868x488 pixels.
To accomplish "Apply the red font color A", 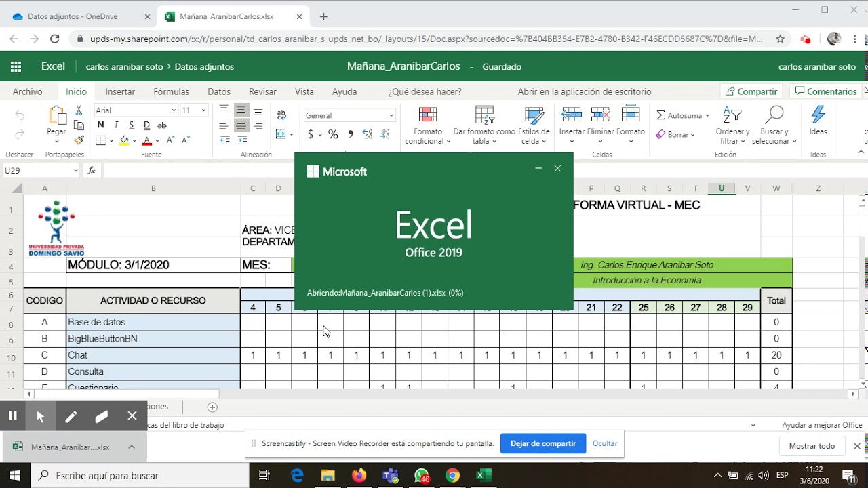I will (146, 141).
